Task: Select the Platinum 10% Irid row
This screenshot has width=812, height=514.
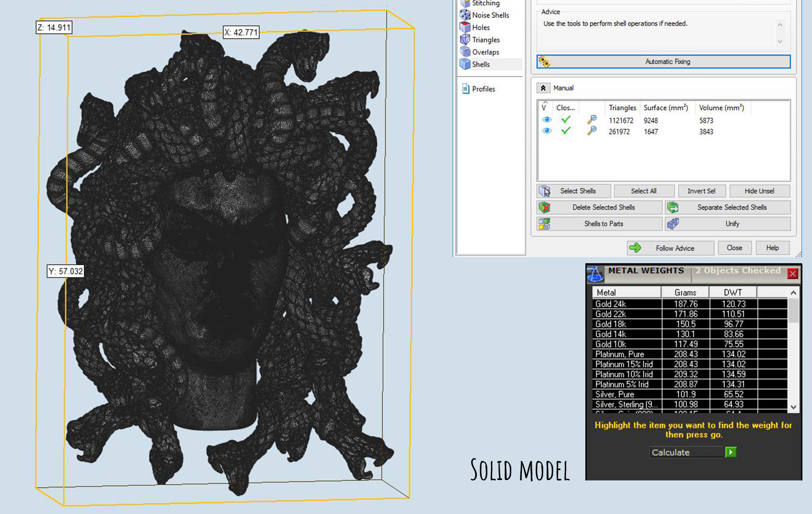Action: pos(690,374)
